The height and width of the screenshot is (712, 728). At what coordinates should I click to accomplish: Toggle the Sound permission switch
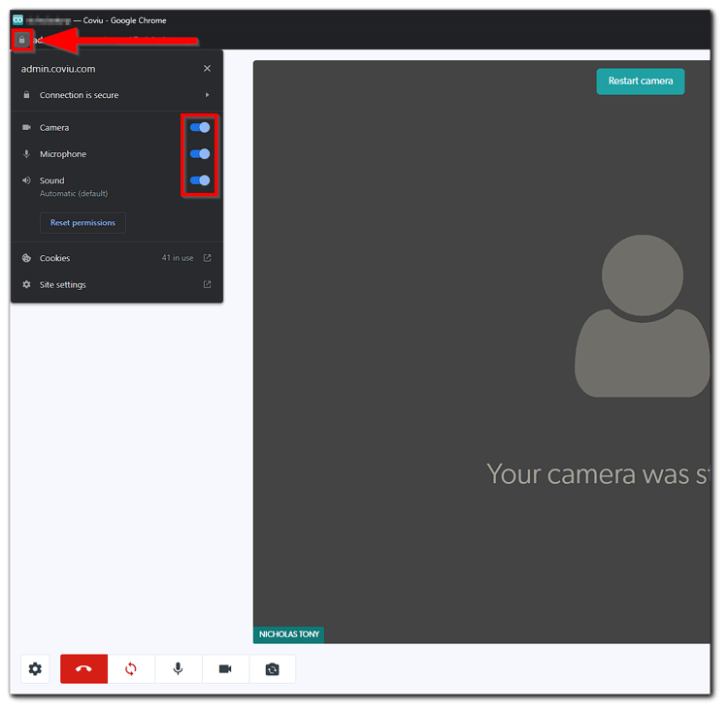coord(200,180)
